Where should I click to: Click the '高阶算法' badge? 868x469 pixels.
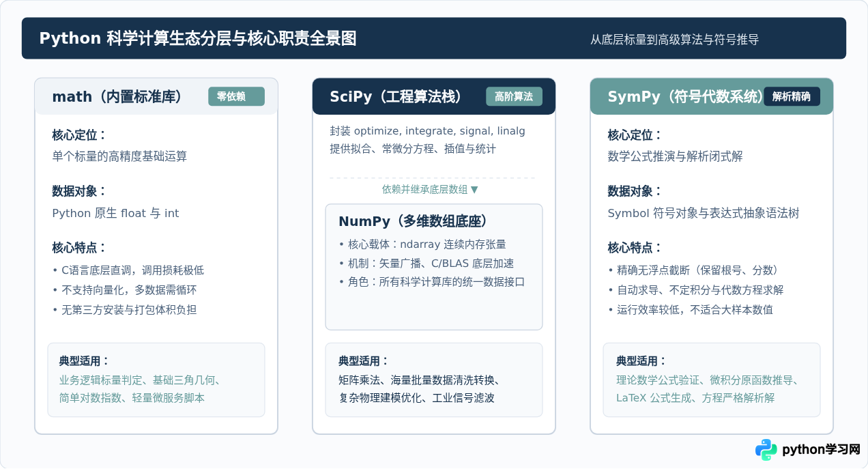(514, 96)
